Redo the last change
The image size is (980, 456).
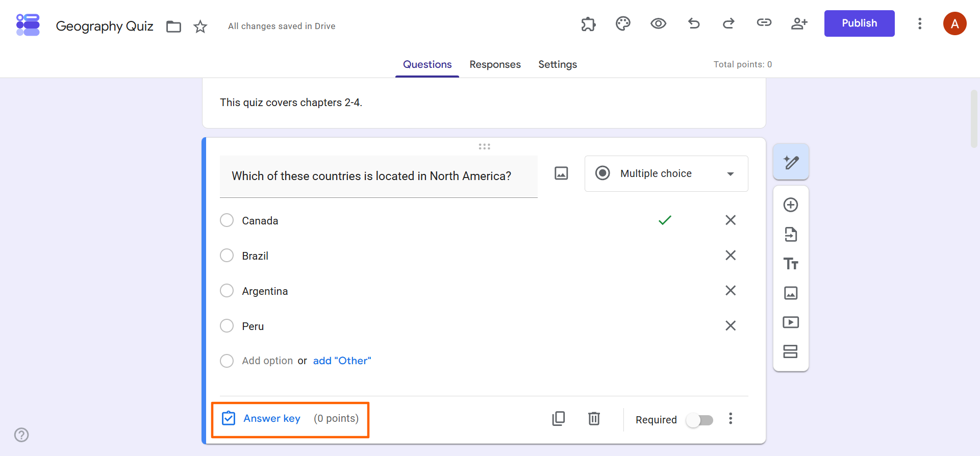(x=728, y=23)
